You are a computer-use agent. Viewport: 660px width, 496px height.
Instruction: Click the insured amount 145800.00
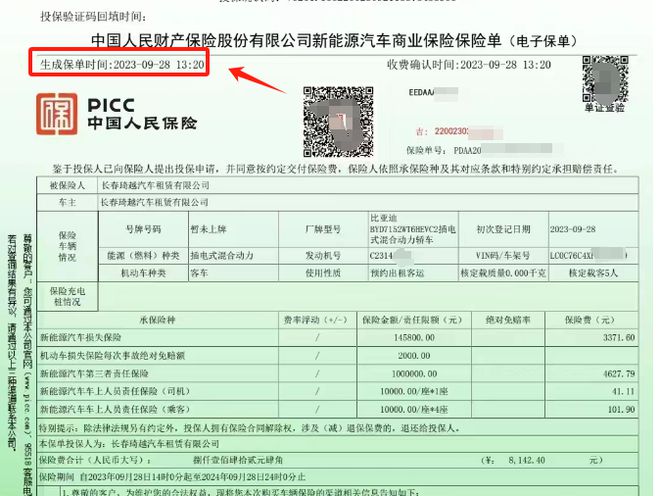coord(414,338)
